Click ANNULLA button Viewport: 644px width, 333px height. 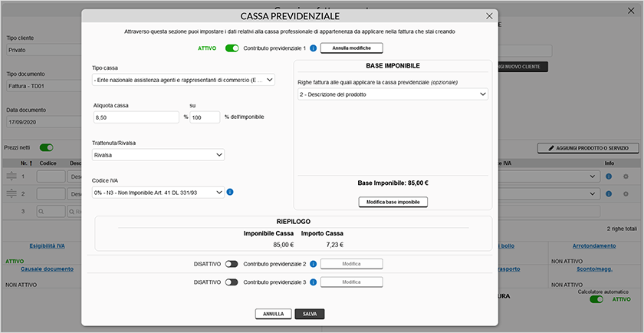tap(274, 314)
